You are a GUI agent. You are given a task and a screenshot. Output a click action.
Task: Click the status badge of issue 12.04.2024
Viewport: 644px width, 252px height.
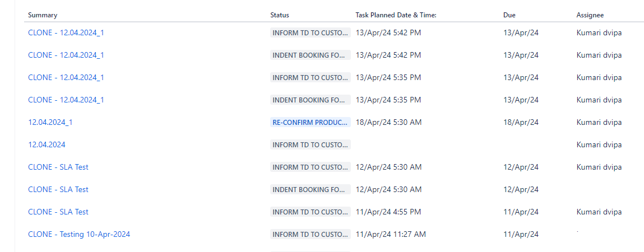coord(310,144)
